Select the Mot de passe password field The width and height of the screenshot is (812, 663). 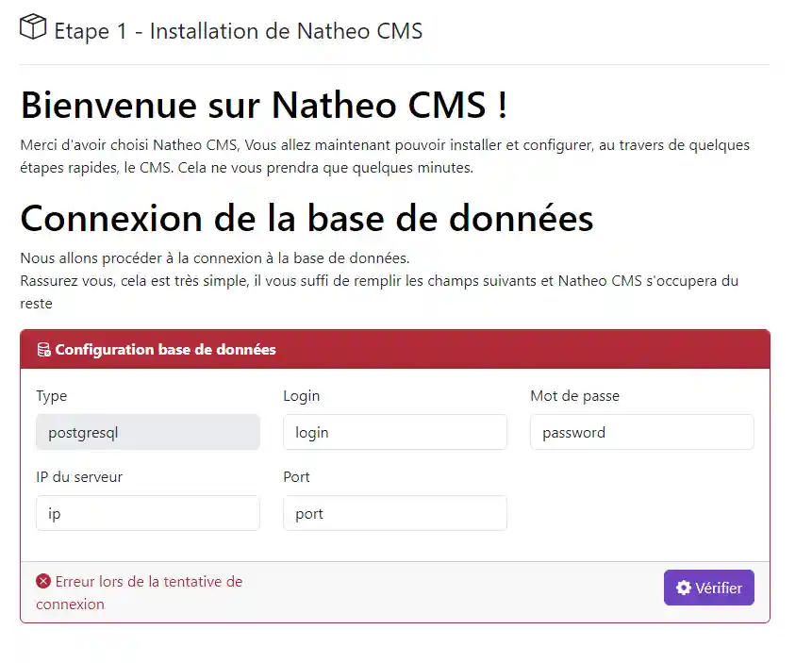coord(641,432)
